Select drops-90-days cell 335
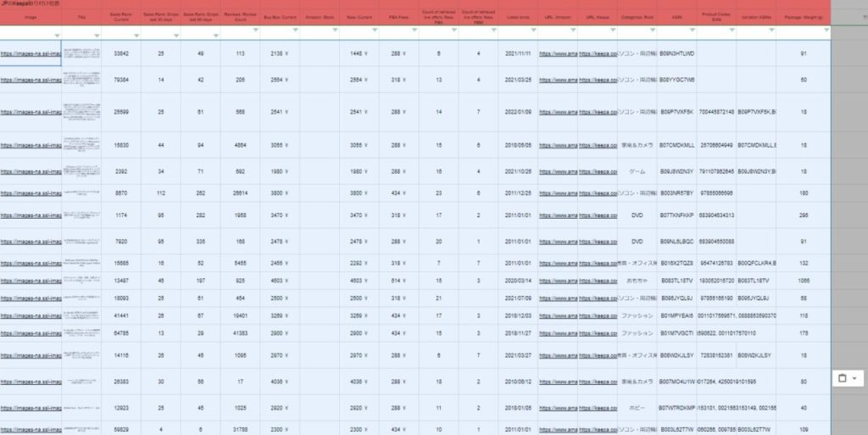The image size is (868, 435). 200,242
